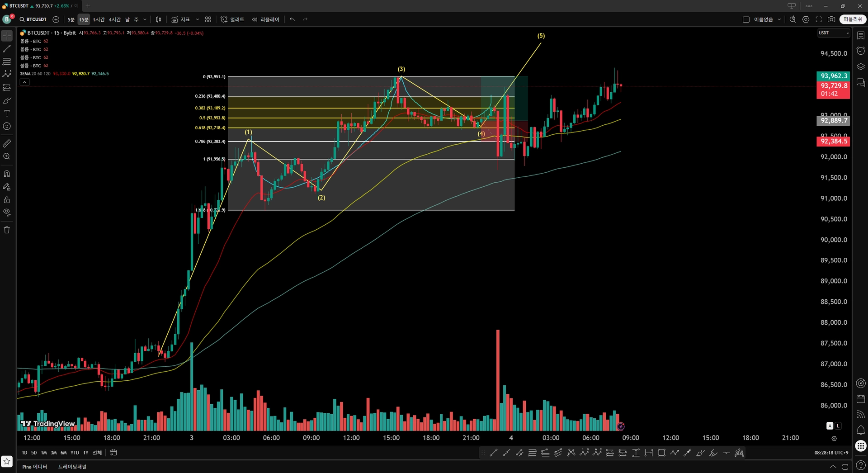Image resolution: width=868 pixels, height=473 pixels.
Task: Select the ruler measure tool
Action: 7,143
